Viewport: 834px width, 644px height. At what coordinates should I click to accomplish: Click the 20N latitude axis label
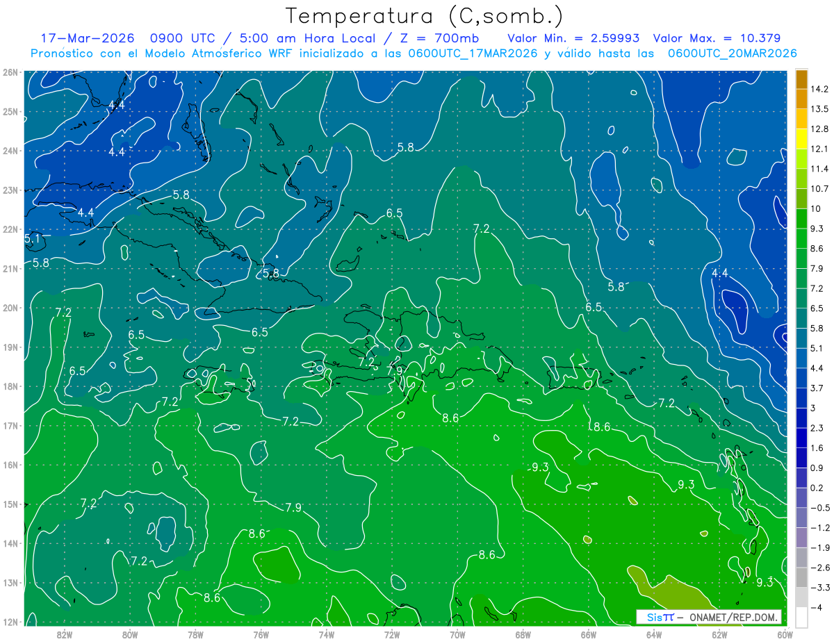coord(10,308)
